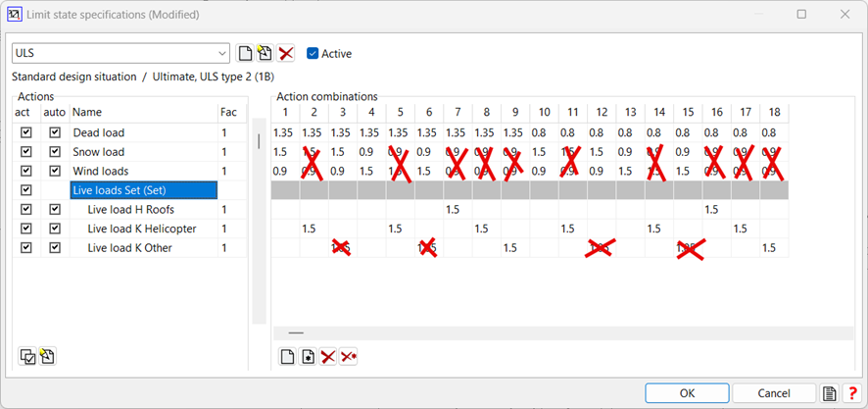Uncheck act checkbox for Dead load

[26, 132]
